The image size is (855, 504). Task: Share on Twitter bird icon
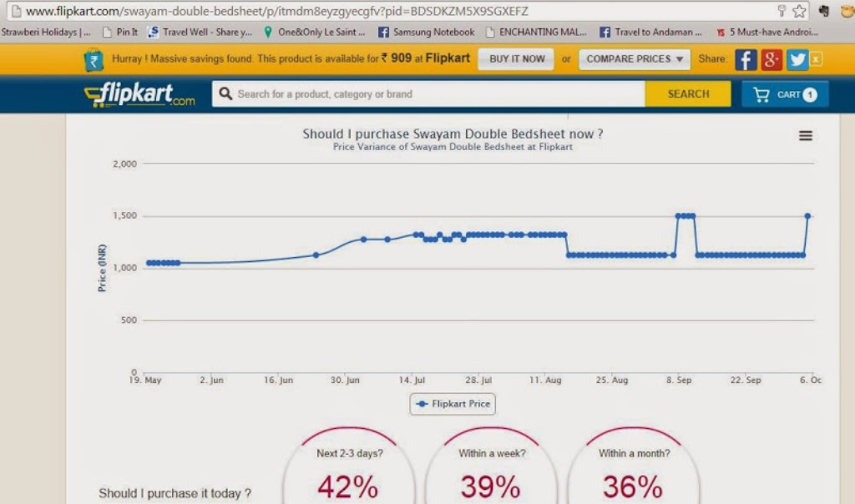797,59
